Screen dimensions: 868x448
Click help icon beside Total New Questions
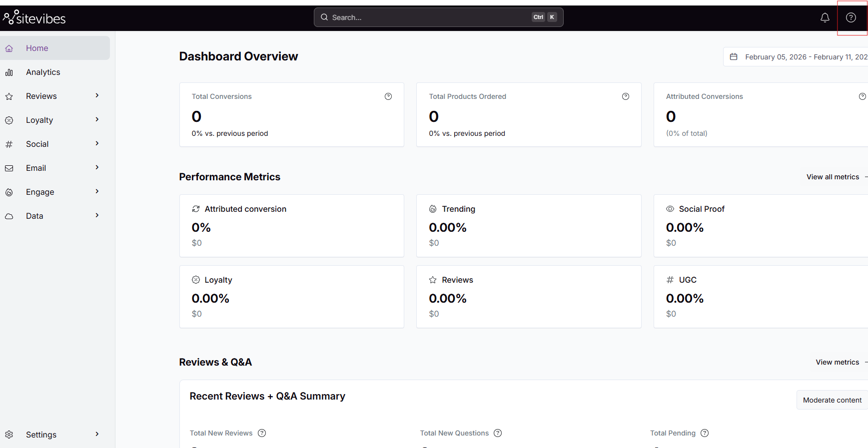498,433
